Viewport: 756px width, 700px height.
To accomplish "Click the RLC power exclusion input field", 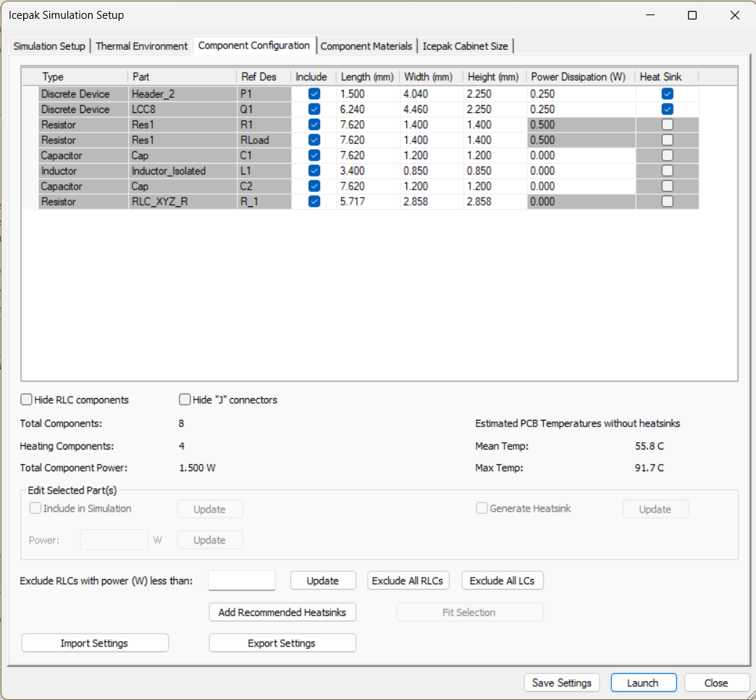I will (x=241, y=580).
